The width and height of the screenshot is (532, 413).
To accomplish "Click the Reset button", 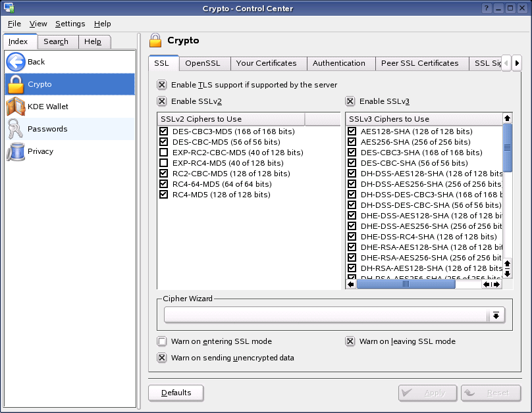I will pyautogui.click(x=491, y=393).
